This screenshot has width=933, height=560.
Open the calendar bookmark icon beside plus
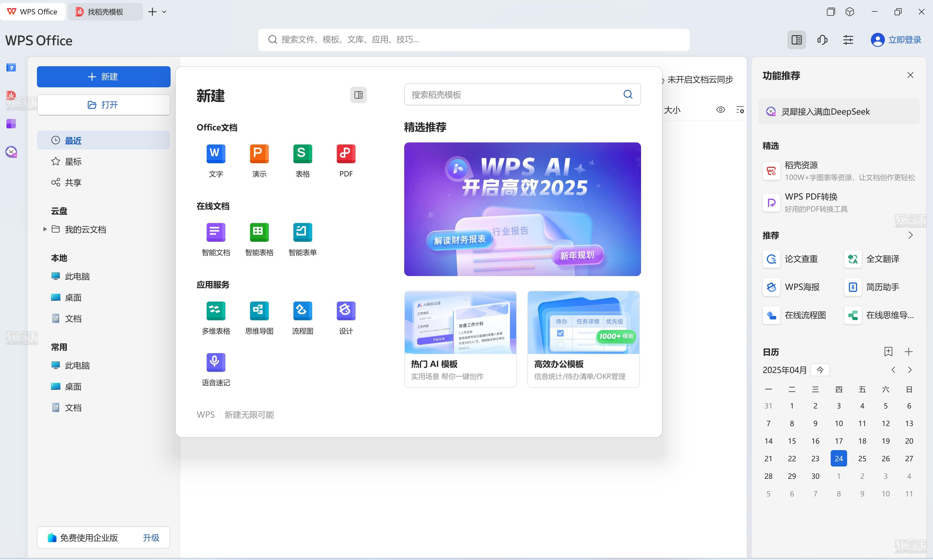tap(888, 352)
